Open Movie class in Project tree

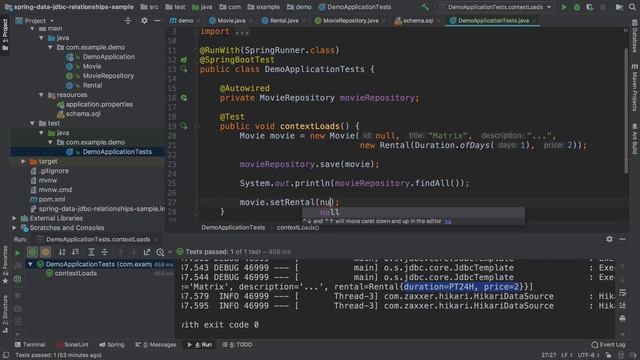coord(91,66)
